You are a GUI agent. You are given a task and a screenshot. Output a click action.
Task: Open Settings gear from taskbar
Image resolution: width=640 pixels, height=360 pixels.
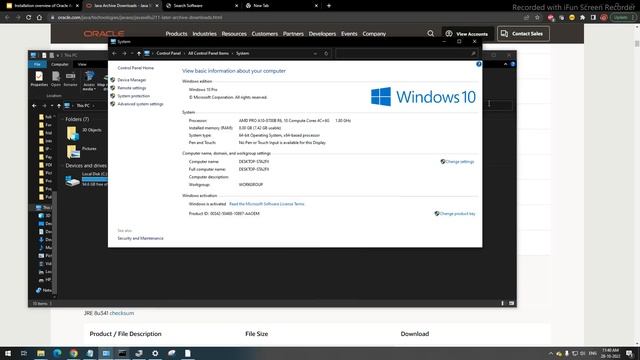point(155,353)
